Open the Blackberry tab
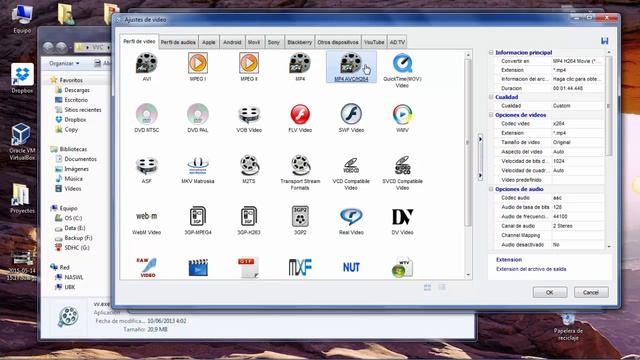The height and width of the screenshot is (360, 640). (x=300, y=42)
